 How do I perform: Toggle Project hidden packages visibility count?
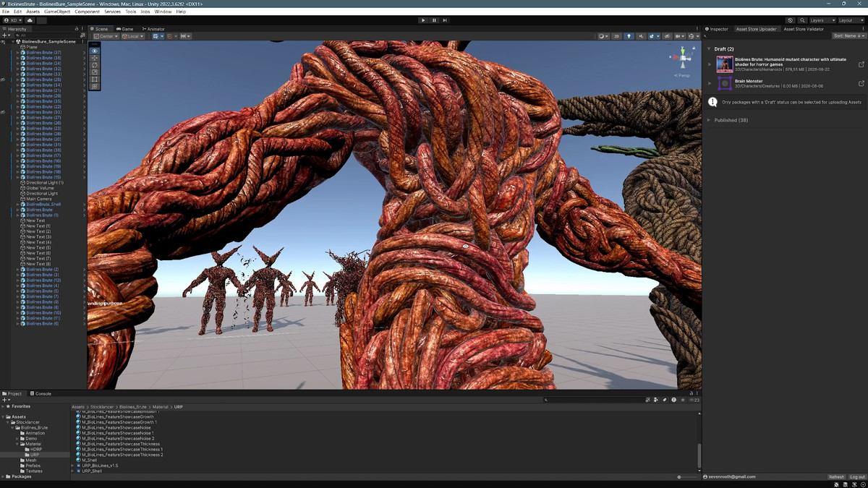pos(694,400)
